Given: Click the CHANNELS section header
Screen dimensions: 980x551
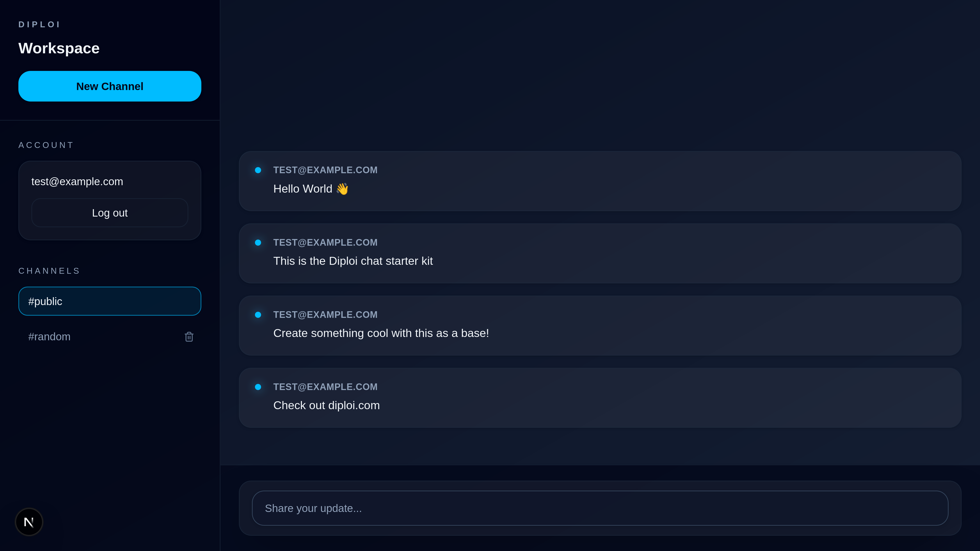Looking at the screenshot, I should pos(50,271).
